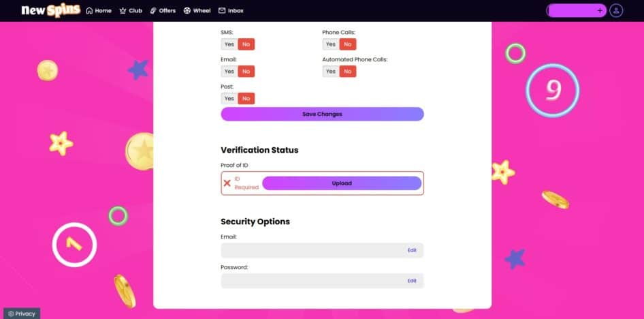Set Automated Phone Calls to Yes
Screen dimensions: 644x319
331,72
